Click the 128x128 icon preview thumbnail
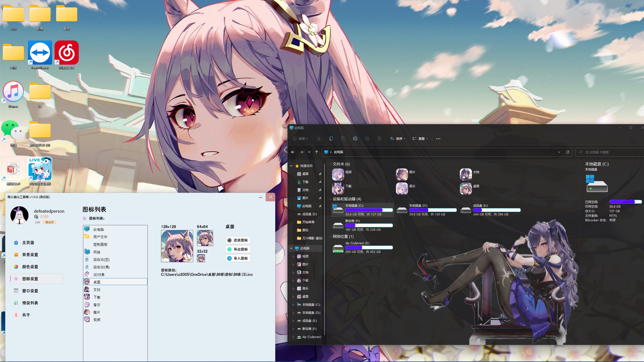Viewport: 644px width, 362px height. coord(177,246)
